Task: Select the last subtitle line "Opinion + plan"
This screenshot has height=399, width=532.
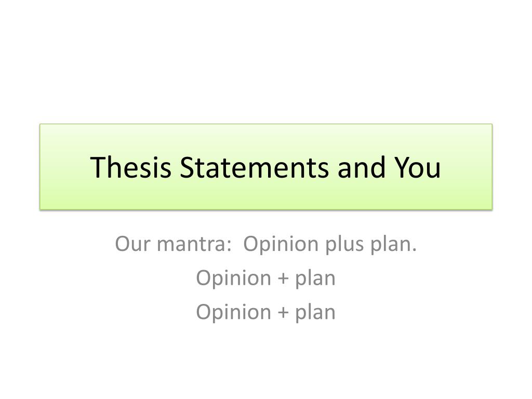Action: pyautogui.click(x=265, y=313)
